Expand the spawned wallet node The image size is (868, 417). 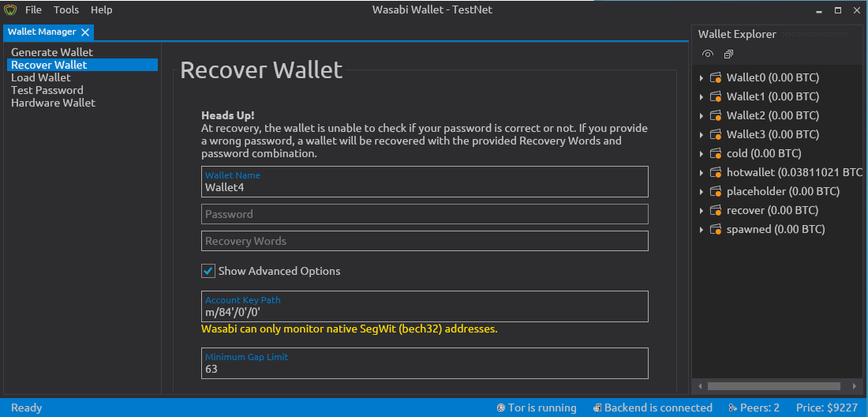tap(702, 229)
